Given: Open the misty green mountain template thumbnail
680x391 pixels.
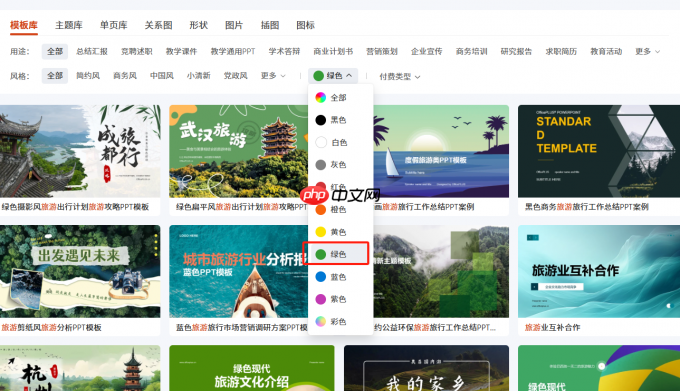Looking at the screenshot, I should pyautogui.click(x=441, y=271).
